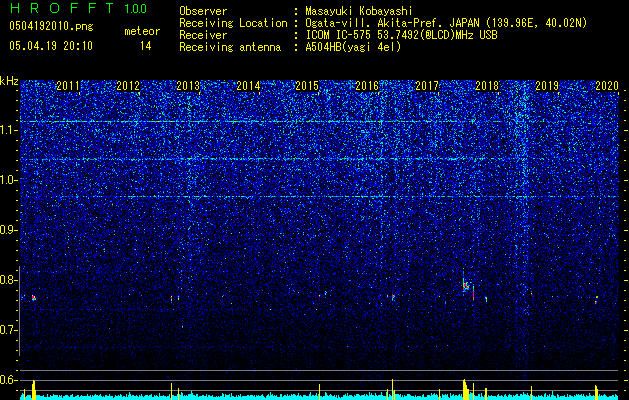Click the 2019 time marker
629x400 pixels.
547,85
